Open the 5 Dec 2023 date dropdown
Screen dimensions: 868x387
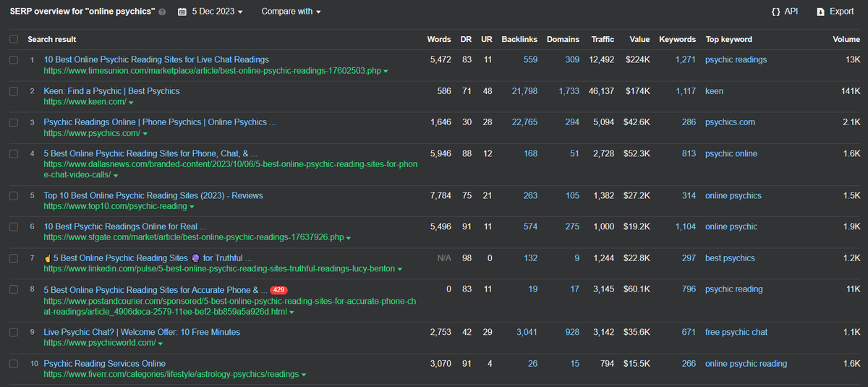217,12
